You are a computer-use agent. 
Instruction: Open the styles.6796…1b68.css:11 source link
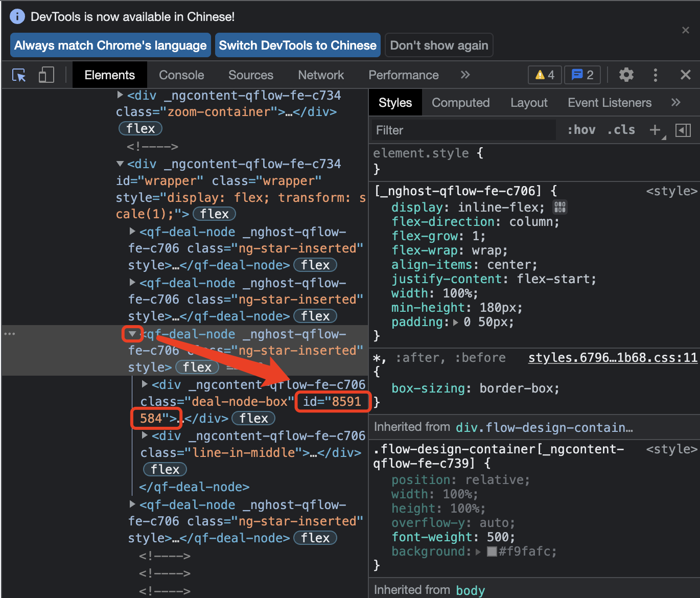pyautogui.click(x=613, y=358)
